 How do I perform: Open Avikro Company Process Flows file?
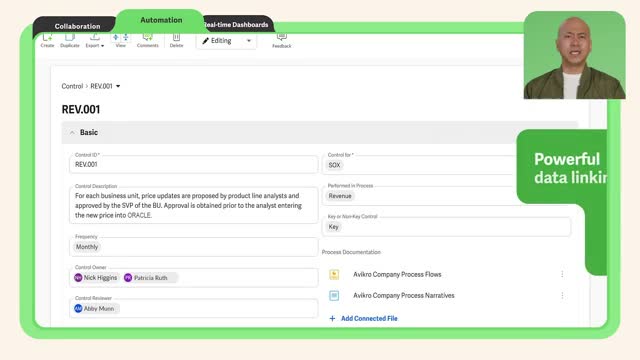tap(397, 274)
